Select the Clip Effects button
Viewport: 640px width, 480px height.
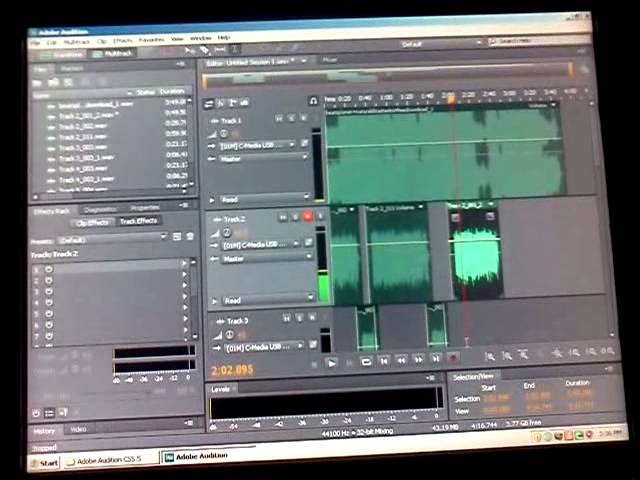pos(92,222)
